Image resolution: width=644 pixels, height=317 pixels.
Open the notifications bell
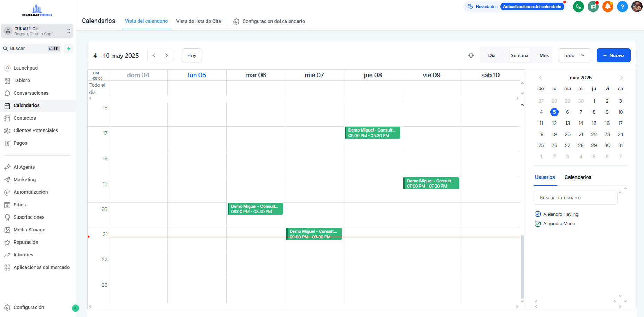point(607,6)
